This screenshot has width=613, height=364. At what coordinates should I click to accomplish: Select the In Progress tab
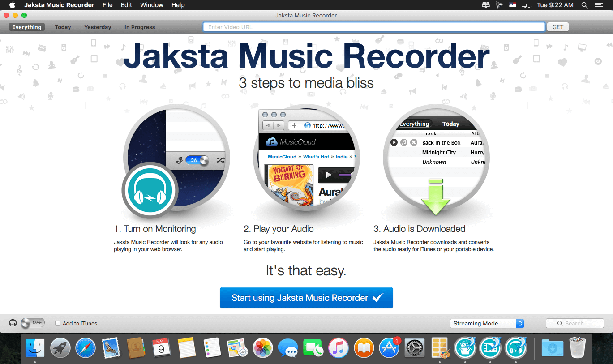pyautogui.click(x=140, y=27)
